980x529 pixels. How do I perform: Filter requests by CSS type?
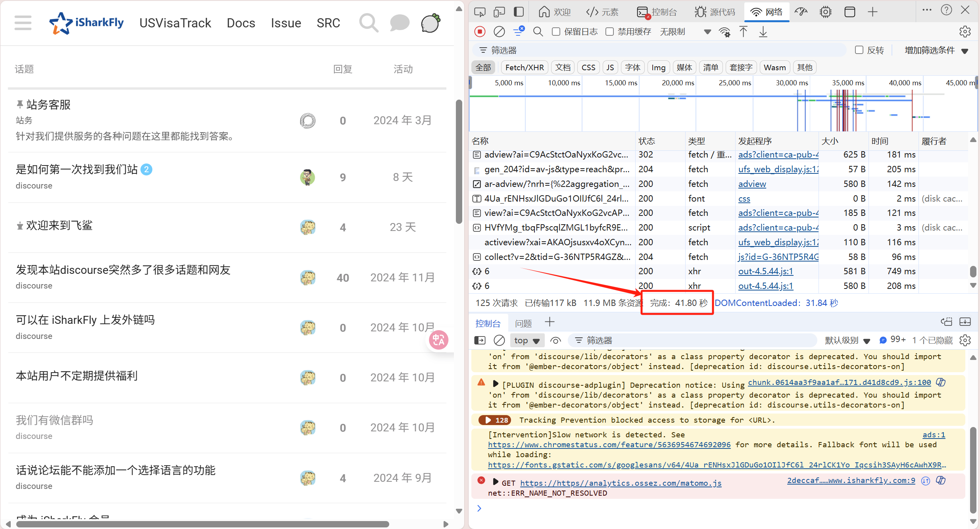pos(588,67)
